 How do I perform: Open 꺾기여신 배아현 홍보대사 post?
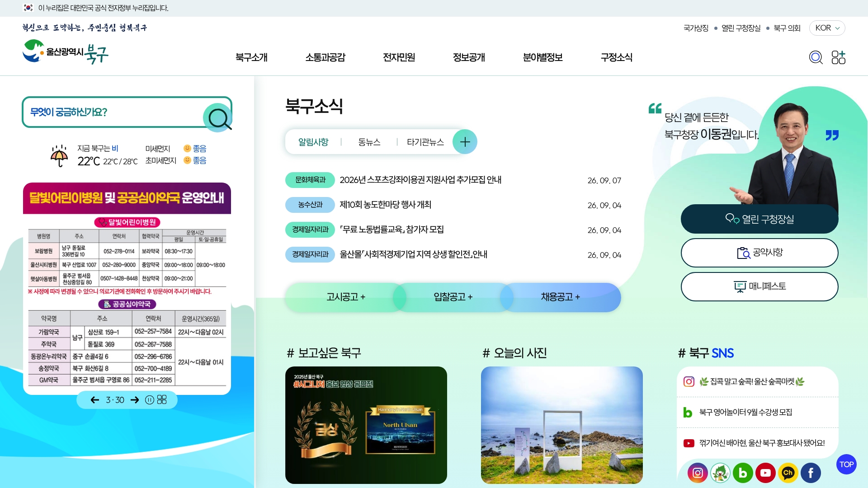tap(762, 443)
